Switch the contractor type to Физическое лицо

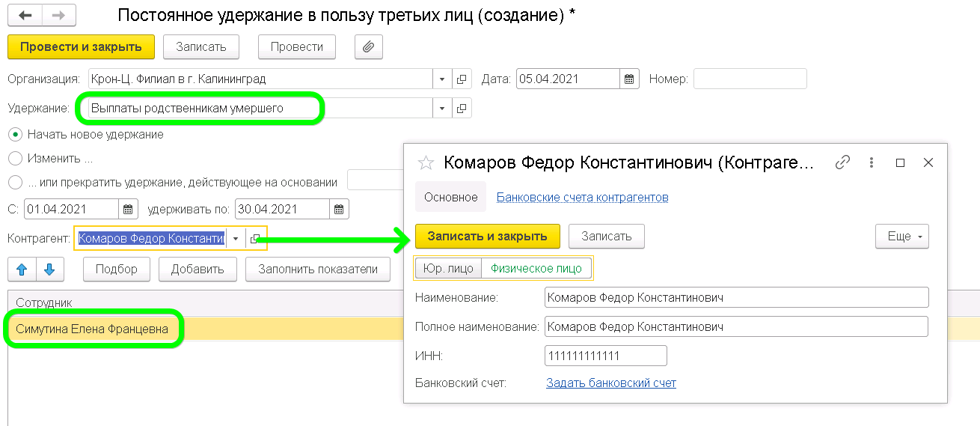click(x=536, y=268)
